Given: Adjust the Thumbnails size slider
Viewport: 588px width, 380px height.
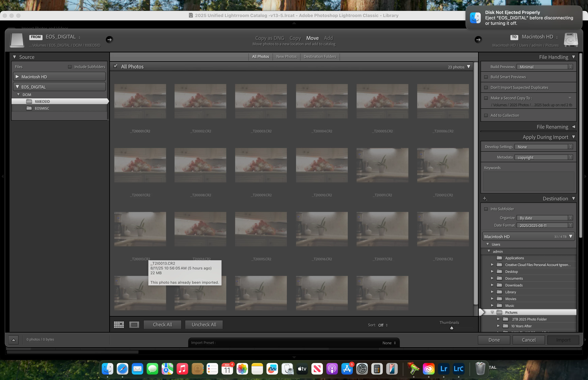Looking at the screenshot, I should click(x=452, y=328).
